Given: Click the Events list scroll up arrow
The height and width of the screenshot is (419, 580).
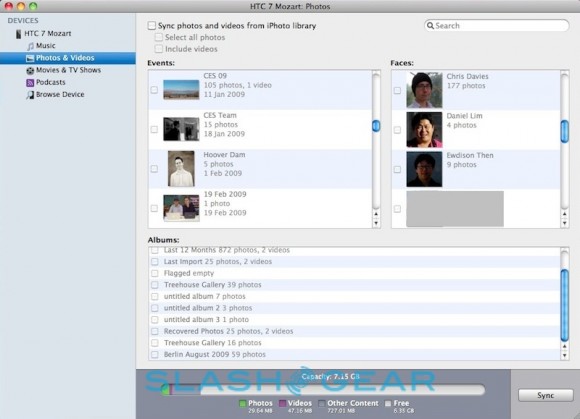Looking at the screenshot, I should point(376,214).
